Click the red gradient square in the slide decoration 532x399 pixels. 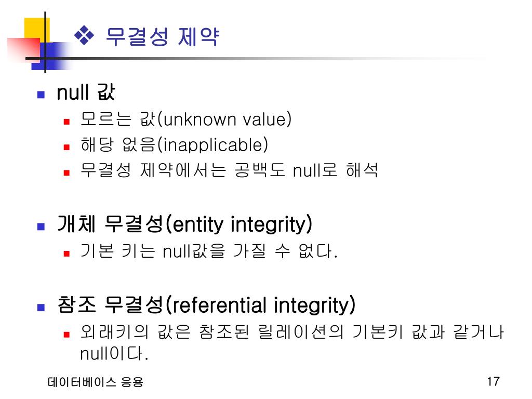tap(23, 50)
